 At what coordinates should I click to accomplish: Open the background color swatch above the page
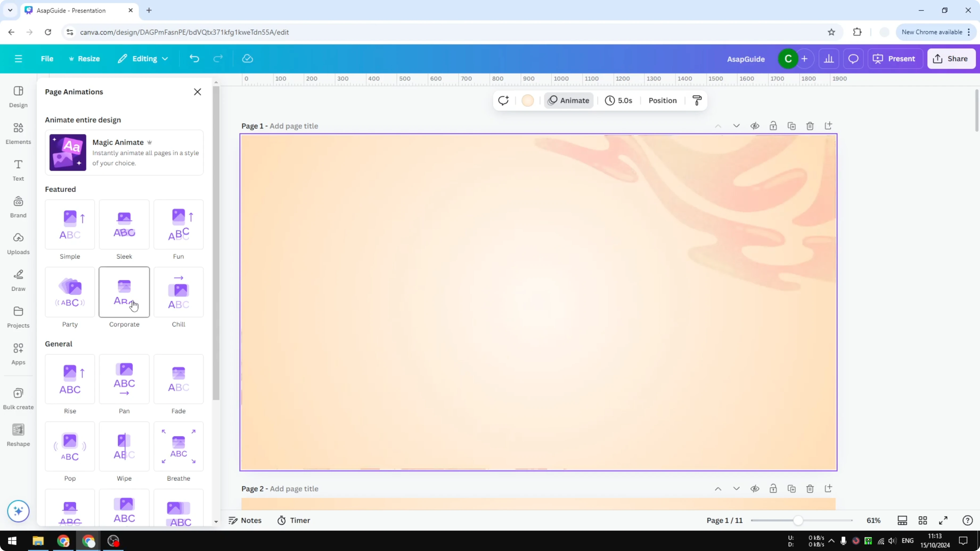[x=528, y=100]
